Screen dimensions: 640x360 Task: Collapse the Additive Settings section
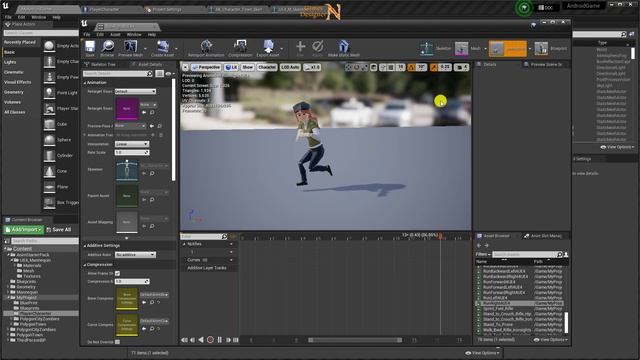[85, 246]
